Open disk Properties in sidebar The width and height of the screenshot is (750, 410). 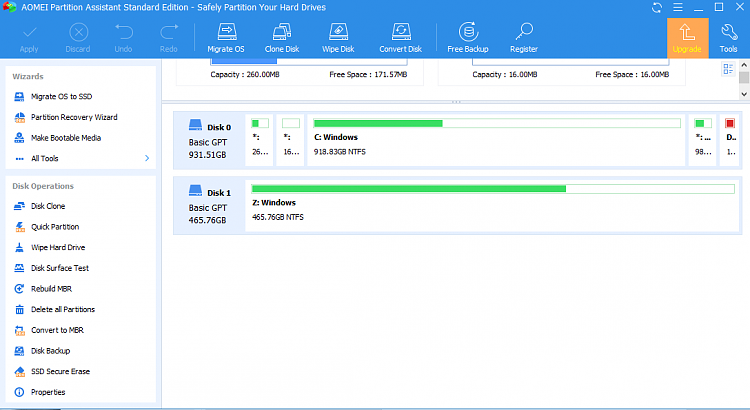[x=40, y=392]
